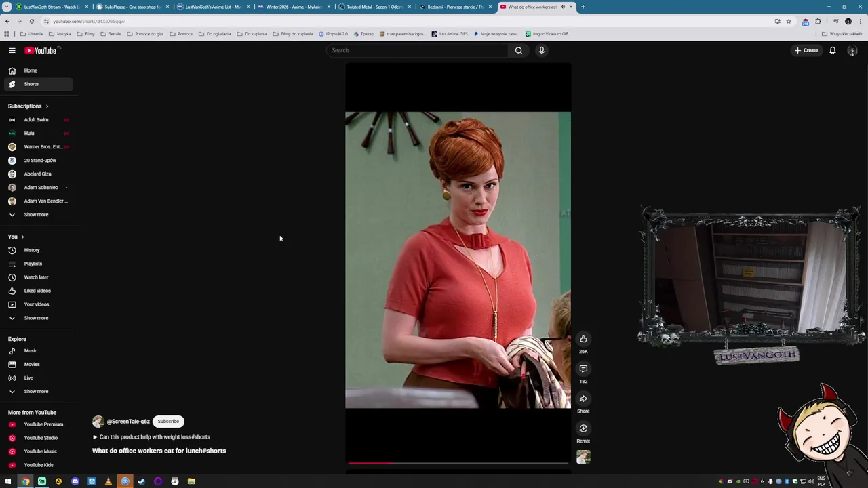This screenshot has height=488, width=868.
Task: Open the Muzyka bookmarks folder
Action: [x=60, y=34]
